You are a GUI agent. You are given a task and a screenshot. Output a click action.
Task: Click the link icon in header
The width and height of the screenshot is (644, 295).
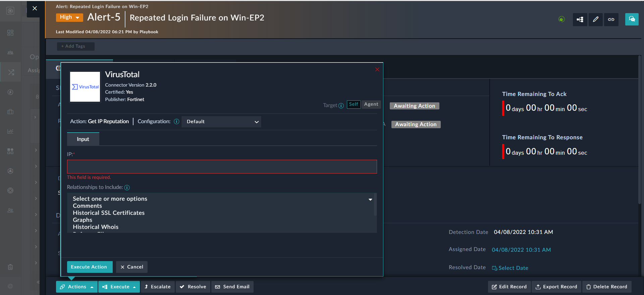pyautogui.click(x=611, y=19)
